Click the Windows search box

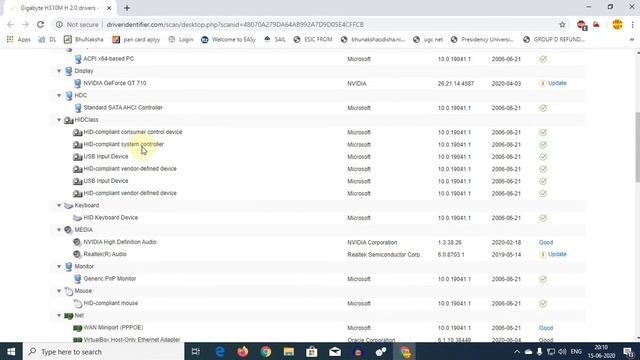[x=104, y=351]
